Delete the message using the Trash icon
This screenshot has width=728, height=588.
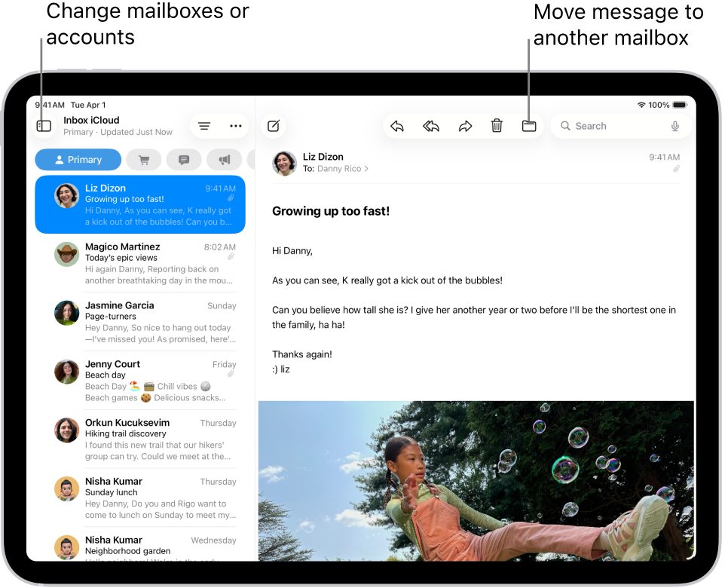click(497, 126)
